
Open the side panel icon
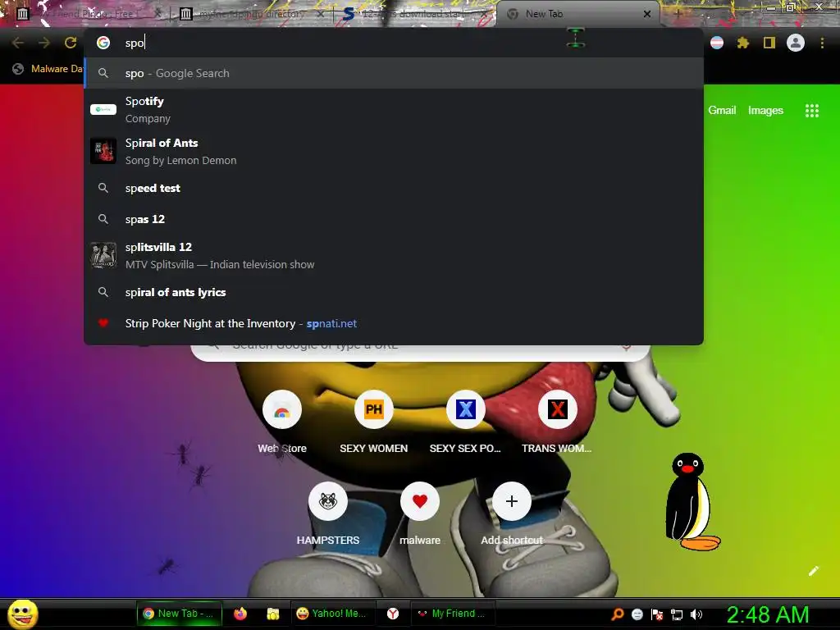pos(769,43)
